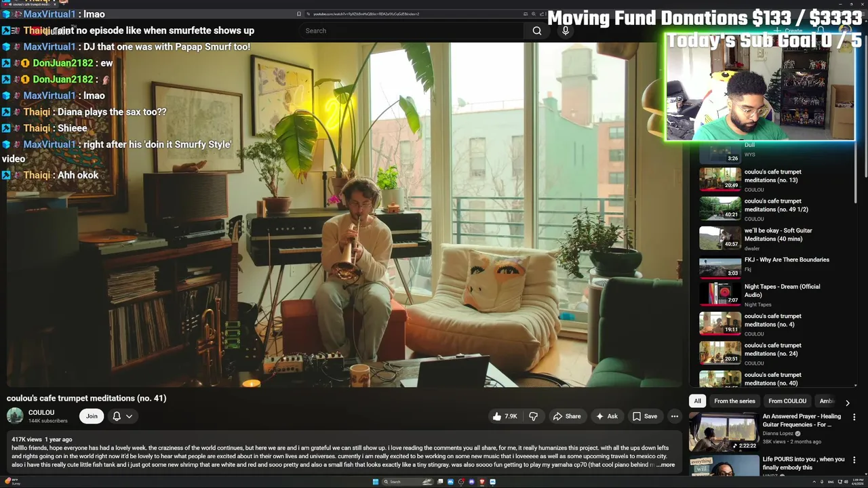Focus the YouTube Search input field

click(x=411, y=30)
